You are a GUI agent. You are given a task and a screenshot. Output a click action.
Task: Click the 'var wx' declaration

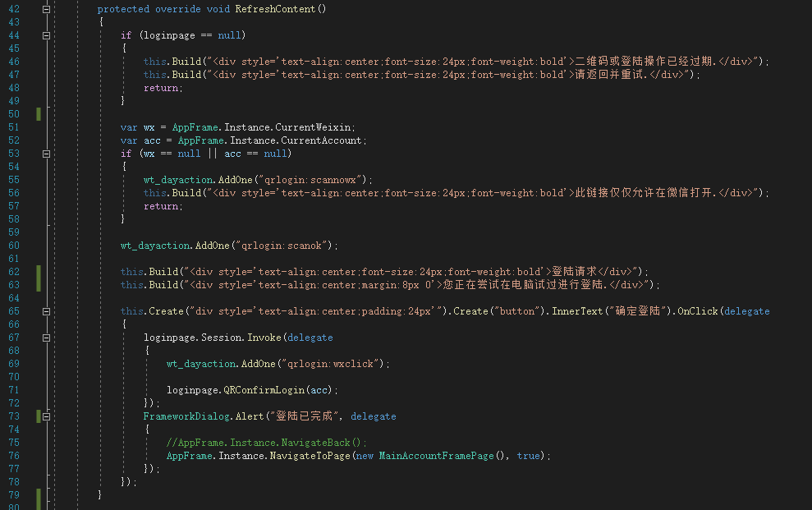137,126
